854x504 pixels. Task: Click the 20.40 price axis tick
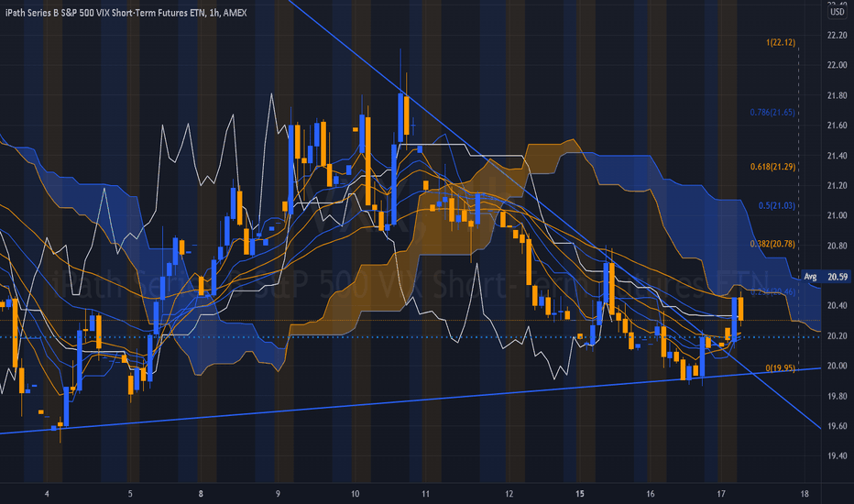(837, 306)
